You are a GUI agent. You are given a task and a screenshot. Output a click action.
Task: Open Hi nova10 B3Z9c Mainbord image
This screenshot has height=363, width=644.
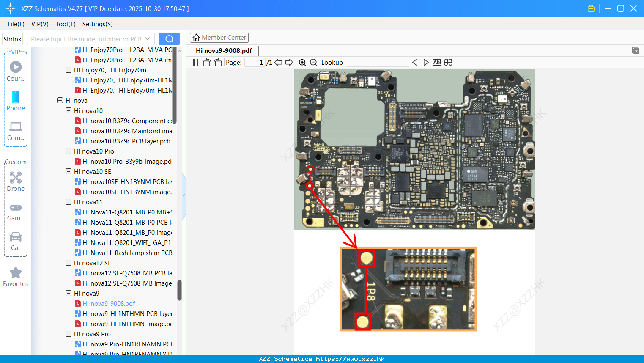pos(123,131)
